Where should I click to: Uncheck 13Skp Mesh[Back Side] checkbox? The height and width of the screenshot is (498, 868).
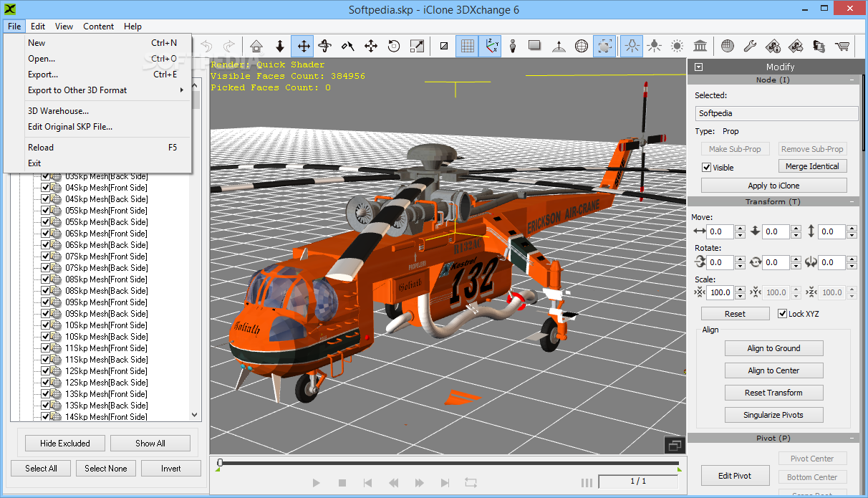(x=45, y=406)
